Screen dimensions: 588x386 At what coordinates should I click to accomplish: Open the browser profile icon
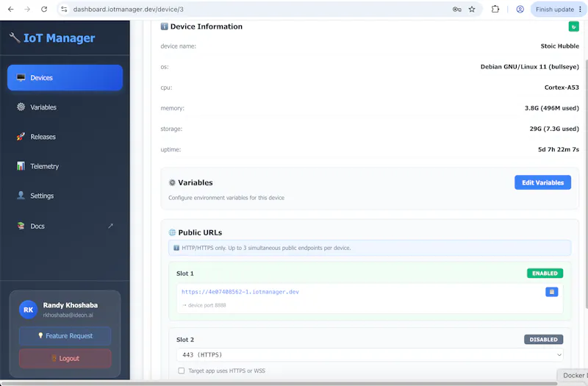[x=520, y=10]
